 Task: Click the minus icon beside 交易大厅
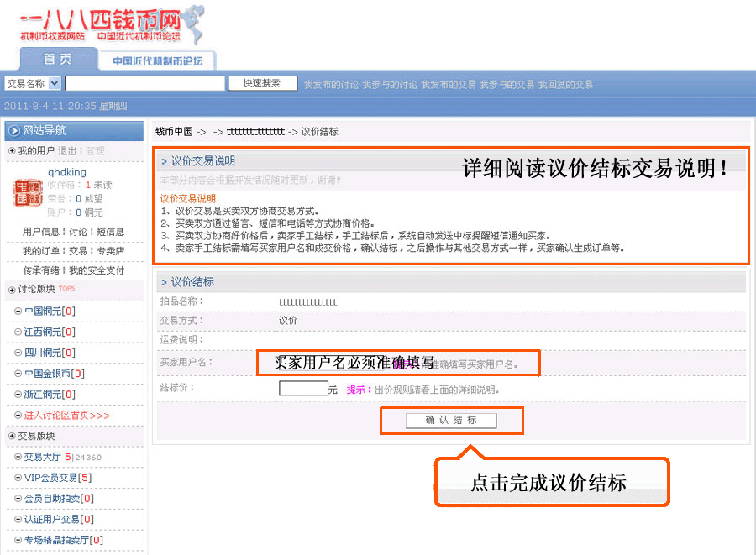pos(18,457)
